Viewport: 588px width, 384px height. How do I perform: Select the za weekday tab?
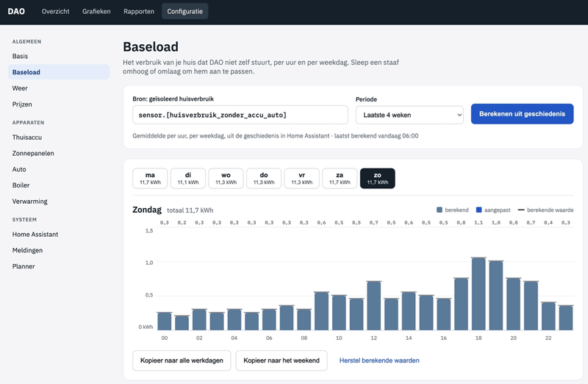click(340, 178)
